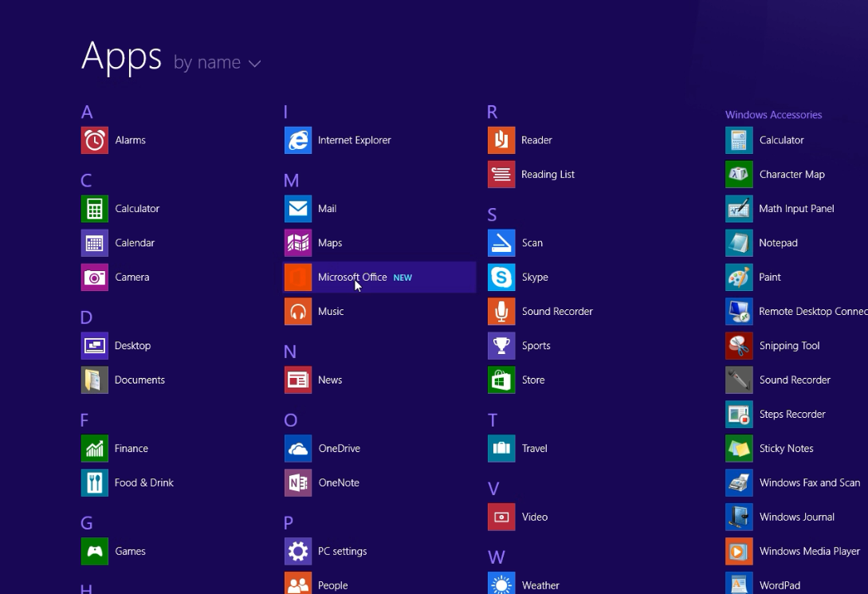Click the 'OneDrive' label text
This screenshot has width=868, height=594.
340,448
